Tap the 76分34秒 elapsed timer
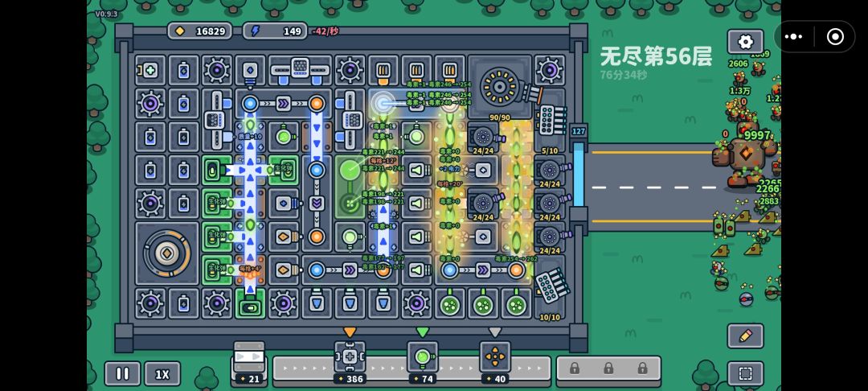 pos(624,75)
